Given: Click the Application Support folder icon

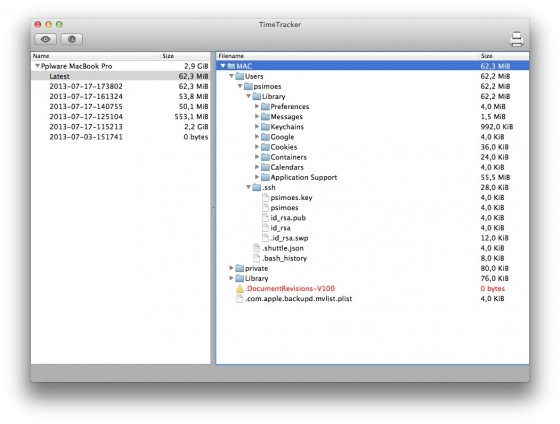Looking at the screenshot, I should 265,177.
